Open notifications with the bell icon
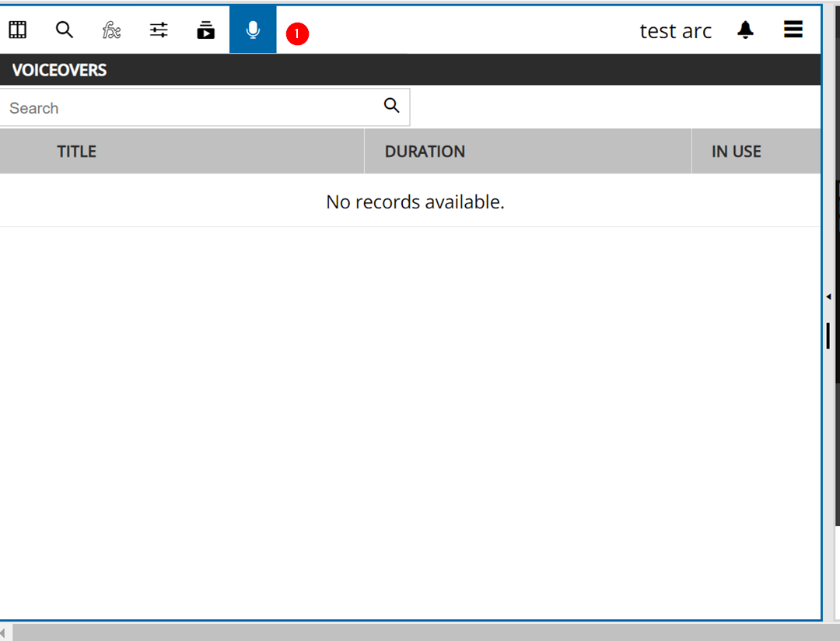 click(745, 30)
